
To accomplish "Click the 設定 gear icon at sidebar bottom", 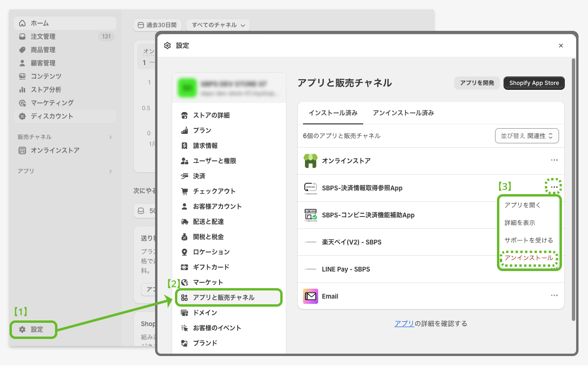I will pyautogui.click(x=22, y=329).
